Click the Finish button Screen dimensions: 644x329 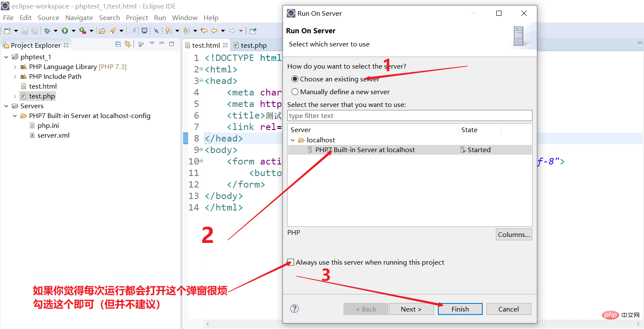(x=460, y=309)
